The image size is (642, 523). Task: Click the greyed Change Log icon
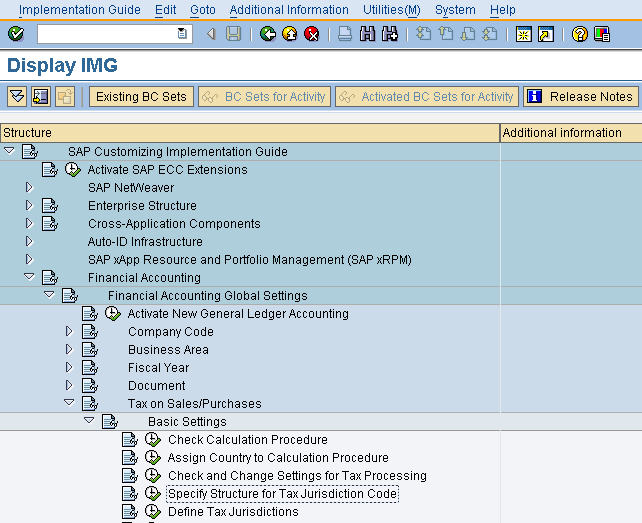(x=65, y=97)
